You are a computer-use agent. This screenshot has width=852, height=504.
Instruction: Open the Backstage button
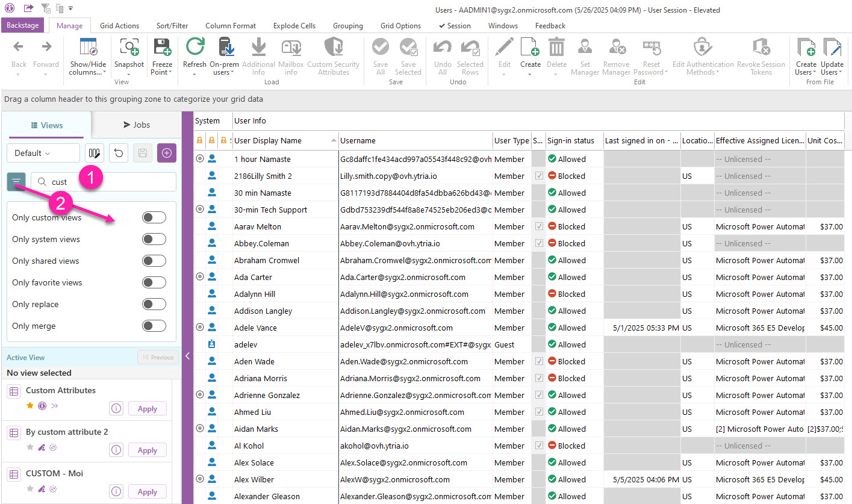22,25
